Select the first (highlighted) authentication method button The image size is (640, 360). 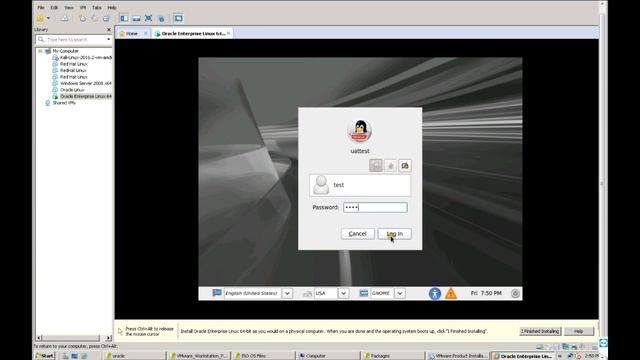376,165
